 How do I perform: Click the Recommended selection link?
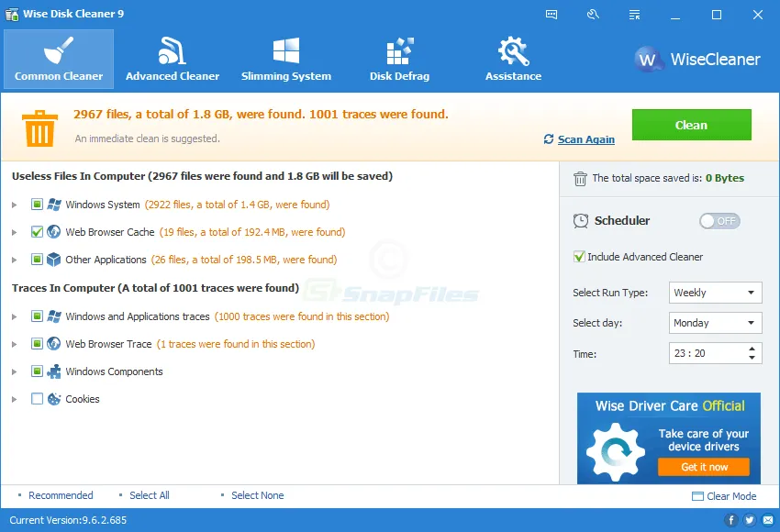point(61,495)
